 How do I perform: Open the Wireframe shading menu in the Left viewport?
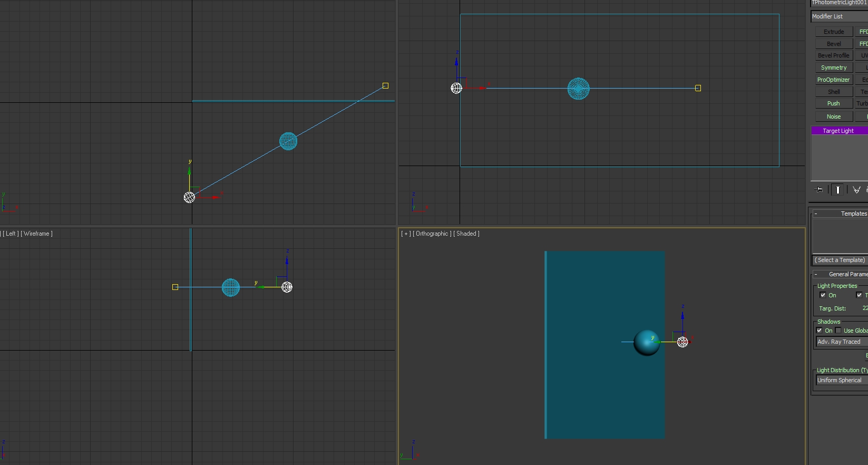pos(37,234)
